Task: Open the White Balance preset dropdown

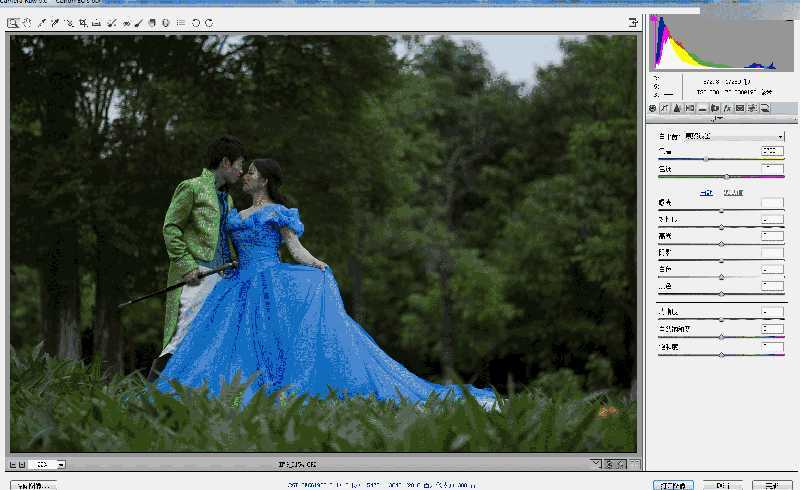Action: [734, 136]
